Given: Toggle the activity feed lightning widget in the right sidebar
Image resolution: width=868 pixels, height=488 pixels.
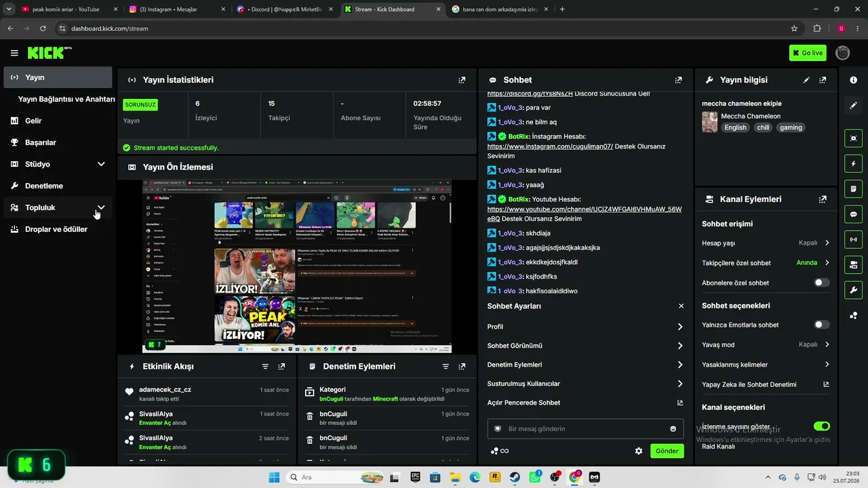Looking at the screenshot, I should (853, 163).
